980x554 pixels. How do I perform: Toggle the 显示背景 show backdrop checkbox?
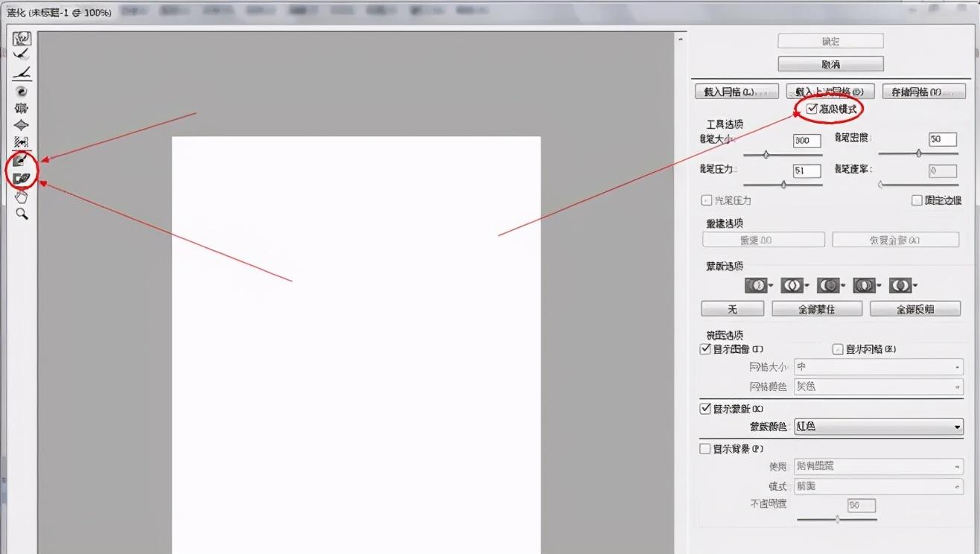(705, 449)
